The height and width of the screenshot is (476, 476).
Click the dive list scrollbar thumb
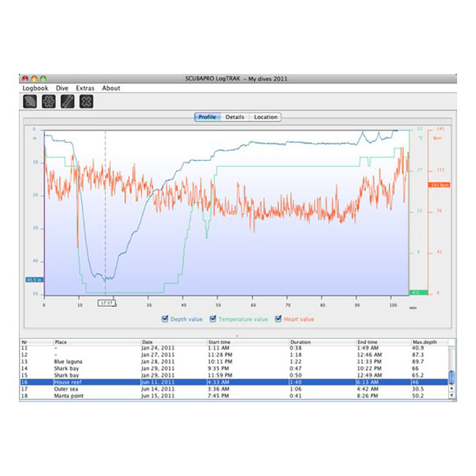point(451,378)
